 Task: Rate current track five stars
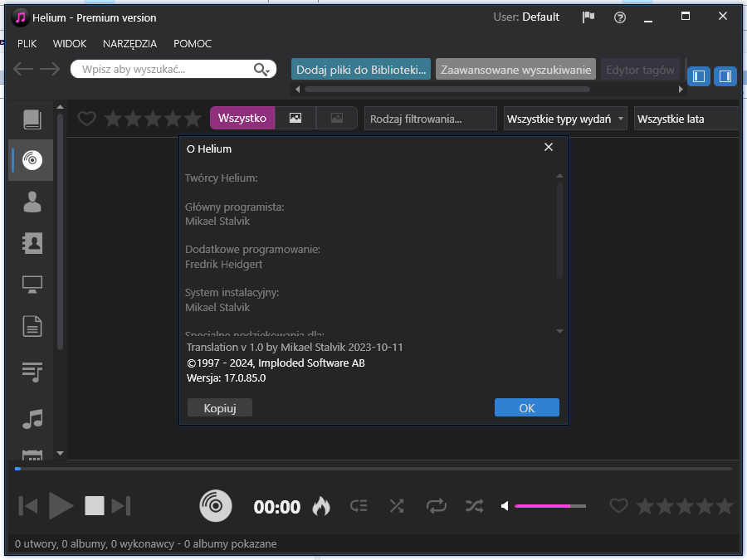pyautogui.click(x=725, y=506)
